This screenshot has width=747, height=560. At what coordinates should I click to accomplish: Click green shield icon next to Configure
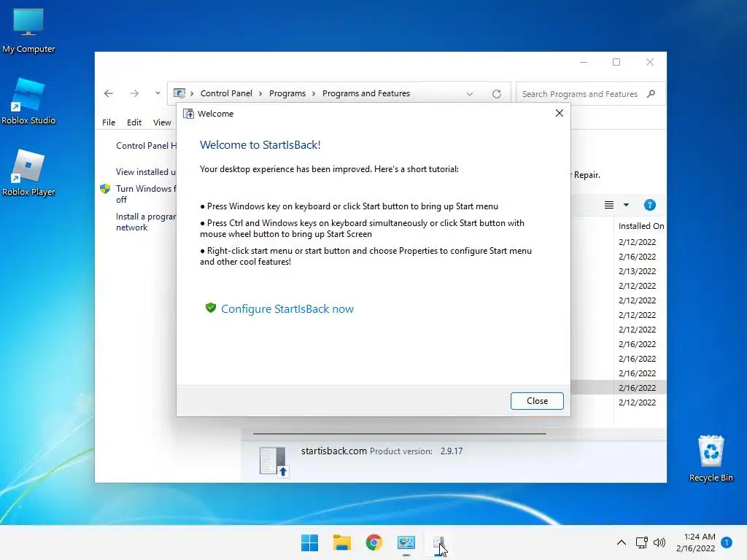click(x=211, y=308)
